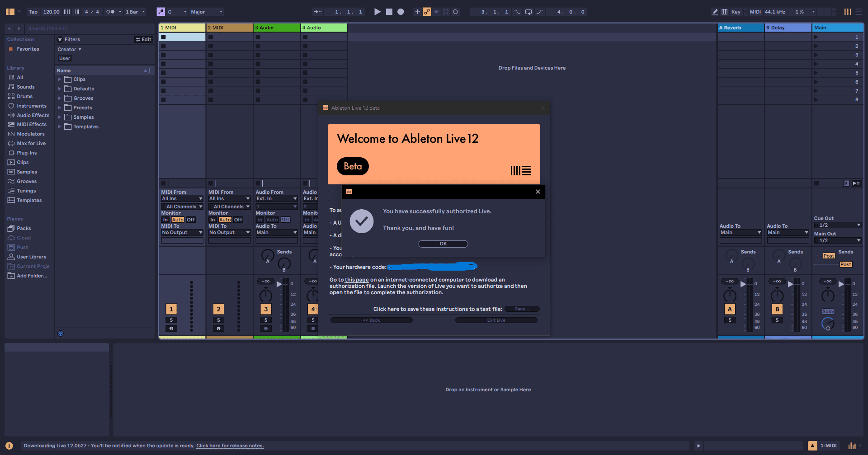Set track 1 monitor to Off
This screenshot has height=455, width=868.
pos(191,220)
